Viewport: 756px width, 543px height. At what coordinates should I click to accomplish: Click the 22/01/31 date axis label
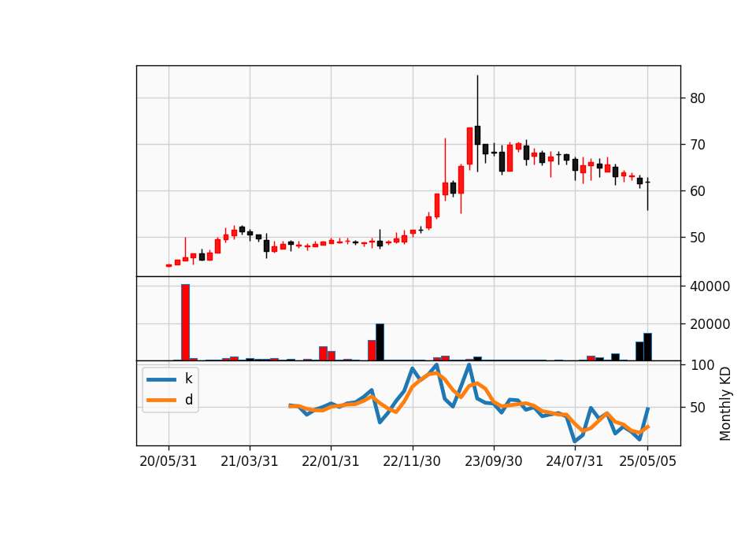click(331, 462)
